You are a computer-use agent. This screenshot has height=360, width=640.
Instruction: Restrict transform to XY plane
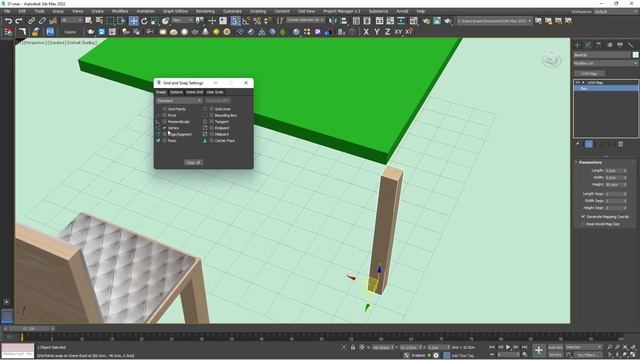(x=398, y=32)
